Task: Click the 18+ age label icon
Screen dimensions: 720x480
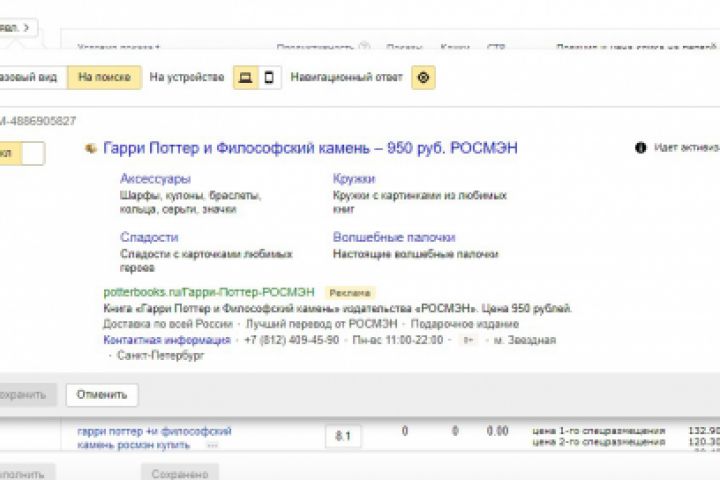Action: (467, 341)
